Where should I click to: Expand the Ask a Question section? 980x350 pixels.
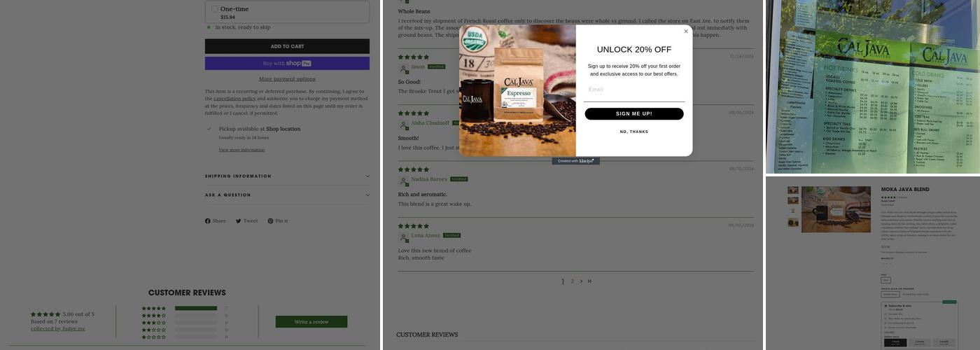pyautogui.click(x=287, y=195)
